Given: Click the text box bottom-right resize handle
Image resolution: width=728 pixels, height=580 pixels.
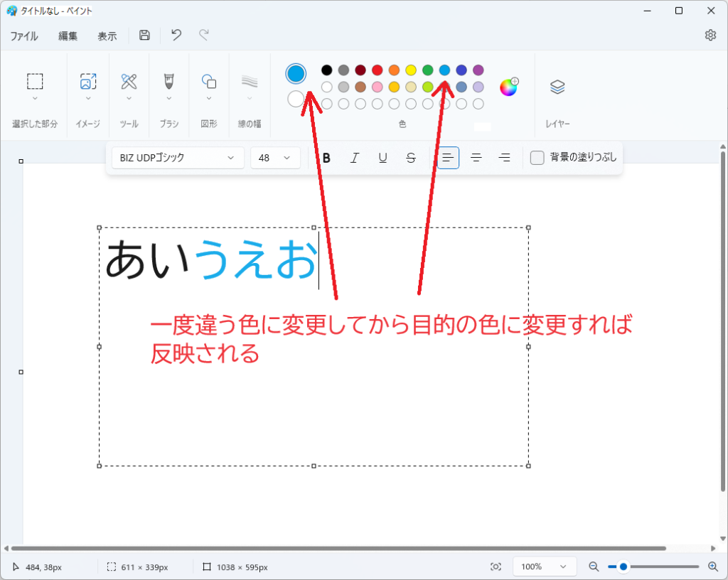Looking at the screenshot, I should point(528,466).
